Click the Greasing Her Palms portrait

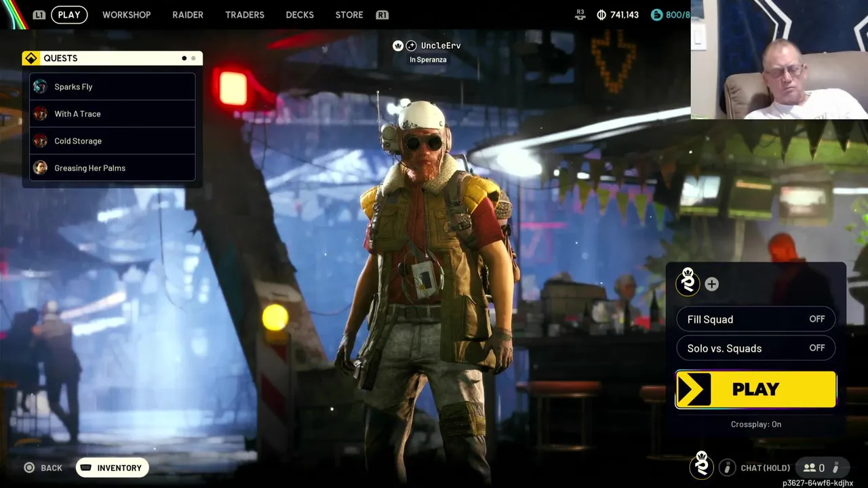coord(41,168)
